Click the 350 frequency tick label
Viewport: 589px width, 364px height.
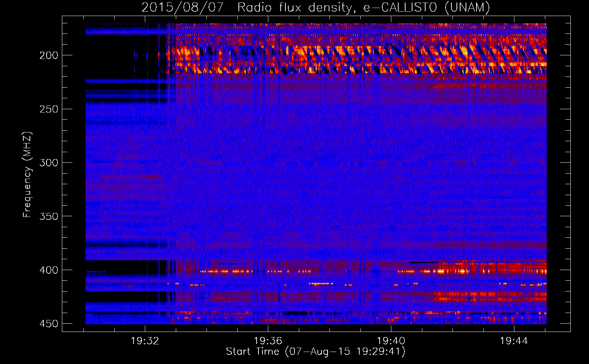pos(49,216)
